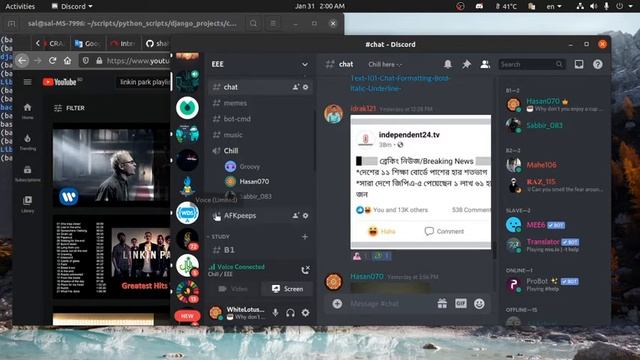
Task: Go to browser home page
Action: point(67,60)
